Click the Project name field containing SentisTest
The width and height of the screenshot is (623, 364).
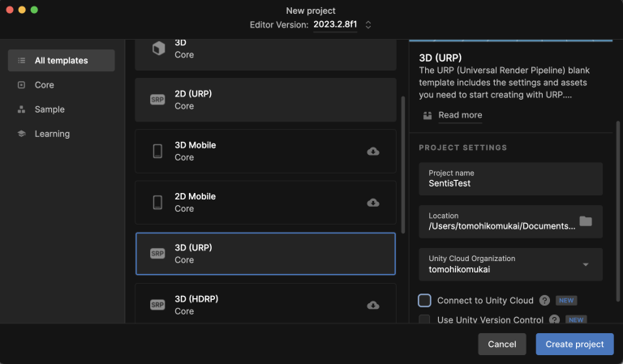[510, 178]
